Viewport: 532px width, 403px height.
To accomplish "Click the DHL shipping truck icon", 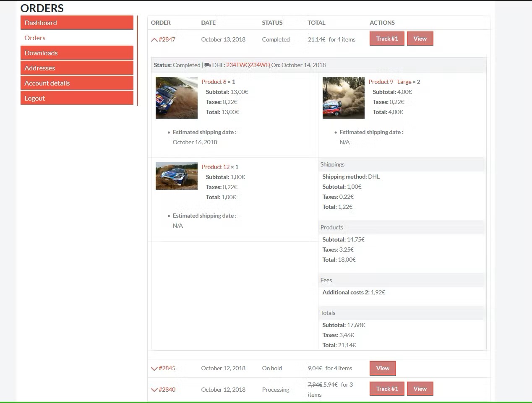I will click(x=208, y=65).
